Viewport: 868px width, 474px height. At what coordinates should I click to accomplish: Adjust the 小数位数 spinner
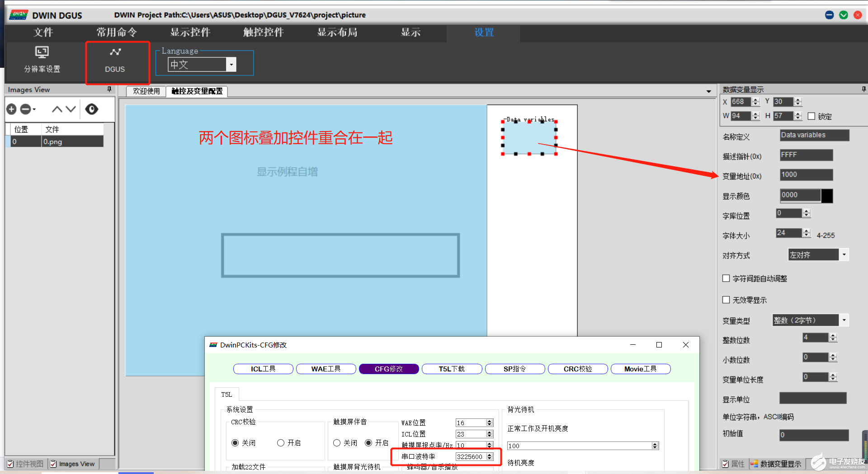pyautogui.click(x=833, y=357)
